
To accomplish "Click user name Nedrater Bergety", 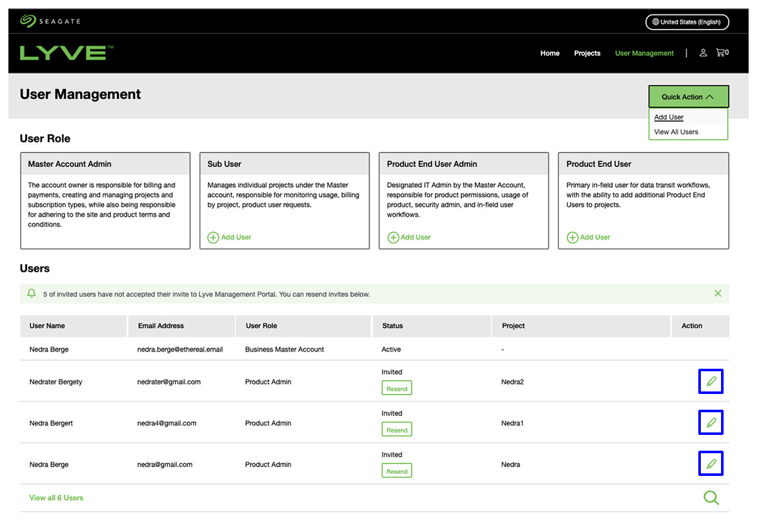I will 56,382.
